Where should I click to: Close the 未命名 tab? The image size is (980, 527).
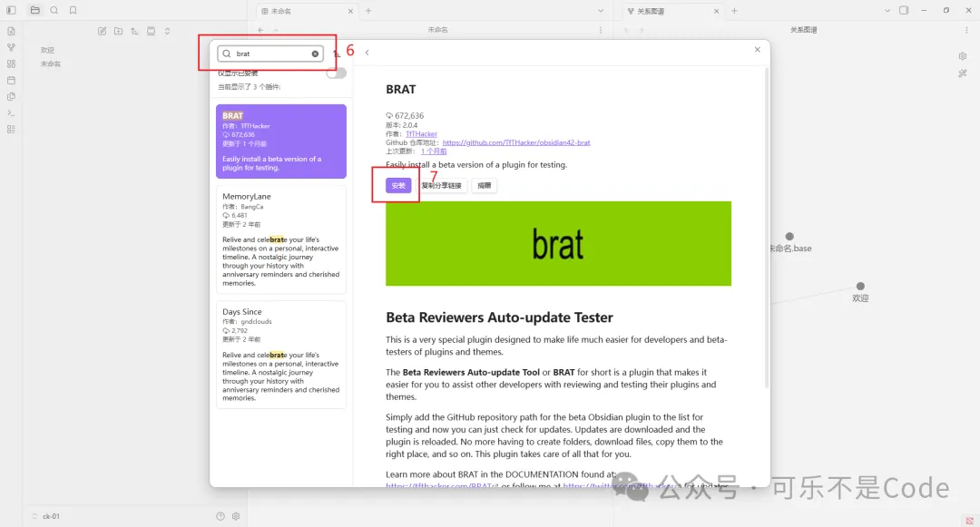350,11
